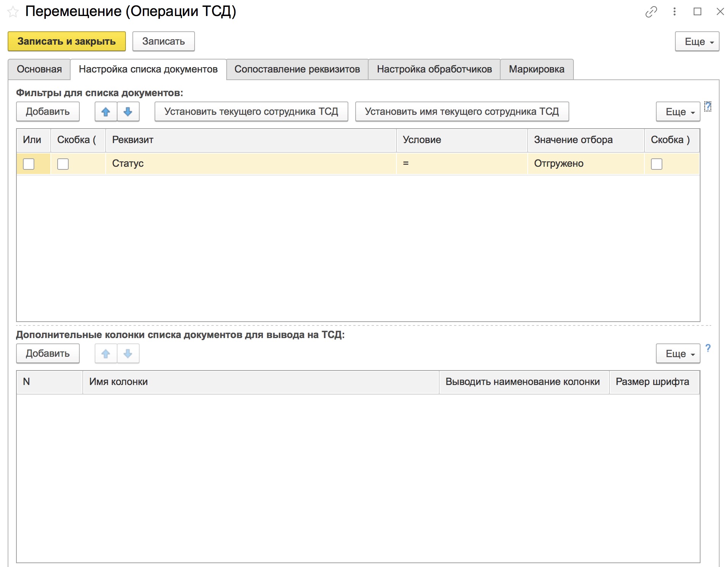Switch to the Основная tab
The height and width of the screenshot is (567, 728).
[x=39, y=69]
